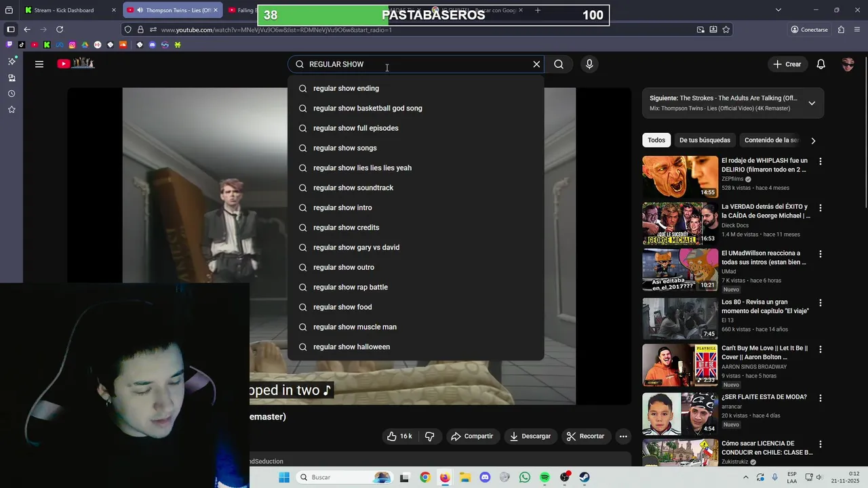Choose suggestion regular show muscle man
Screen dimensions: 868x488
pos(416,327)
